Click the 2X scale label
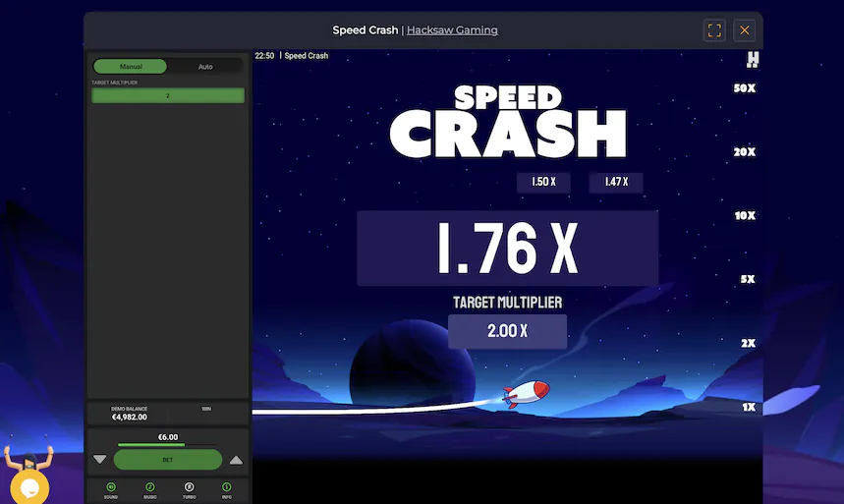Screen dimensions: 844x504 pyautogui.click(x=748, y=343)
